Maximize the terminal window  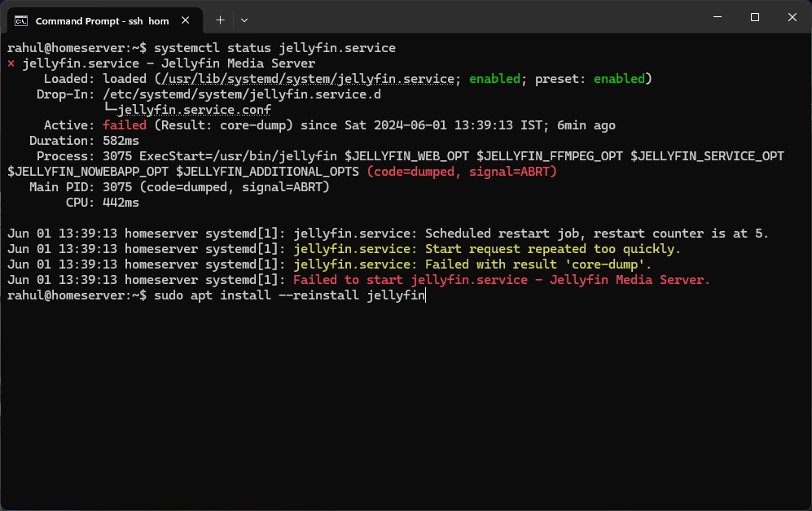point(755,17)
